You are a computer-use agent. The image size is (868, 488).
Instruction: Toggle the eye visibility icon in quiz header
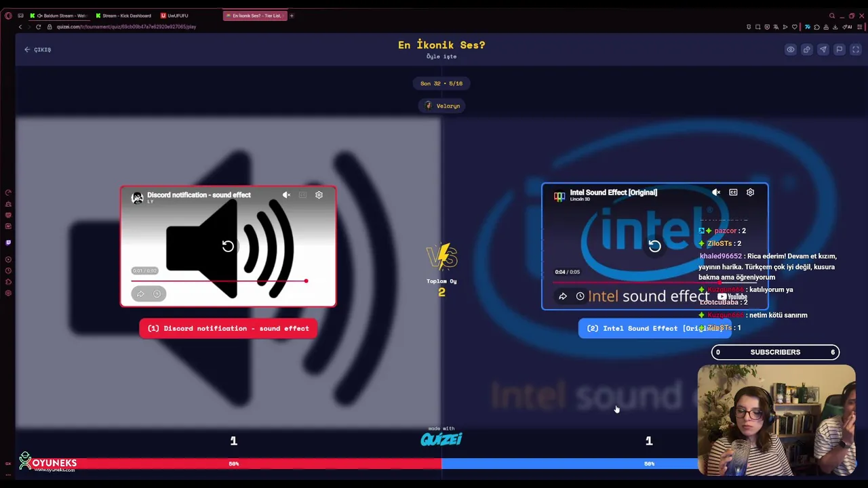[791, 49]
